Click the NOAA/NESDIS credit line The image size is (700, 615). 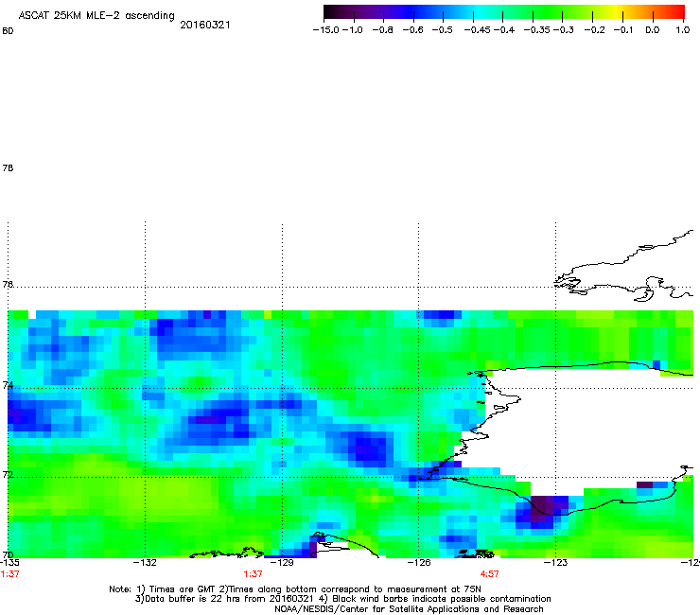click(409, 609)
